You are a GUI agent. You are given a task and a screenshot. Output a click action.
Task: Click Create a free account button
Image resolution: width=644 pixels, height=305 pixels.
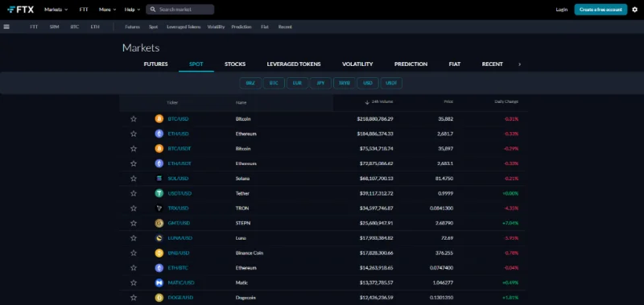(601, 10)
